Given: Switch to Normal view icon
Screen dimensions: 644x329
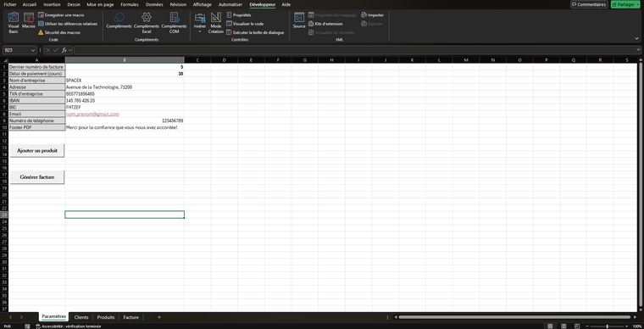Looking at the screenshot, I should (x=550, y=326).
